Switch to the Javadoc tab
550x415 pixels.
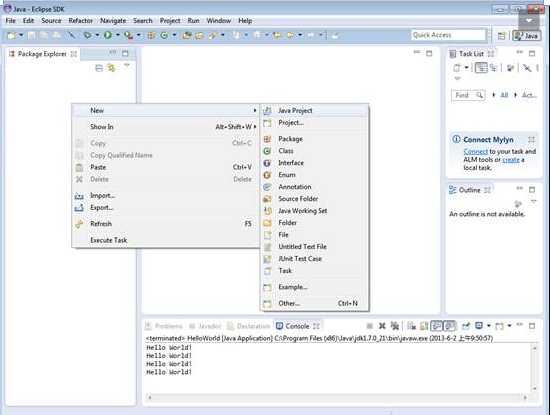(205, 326)
